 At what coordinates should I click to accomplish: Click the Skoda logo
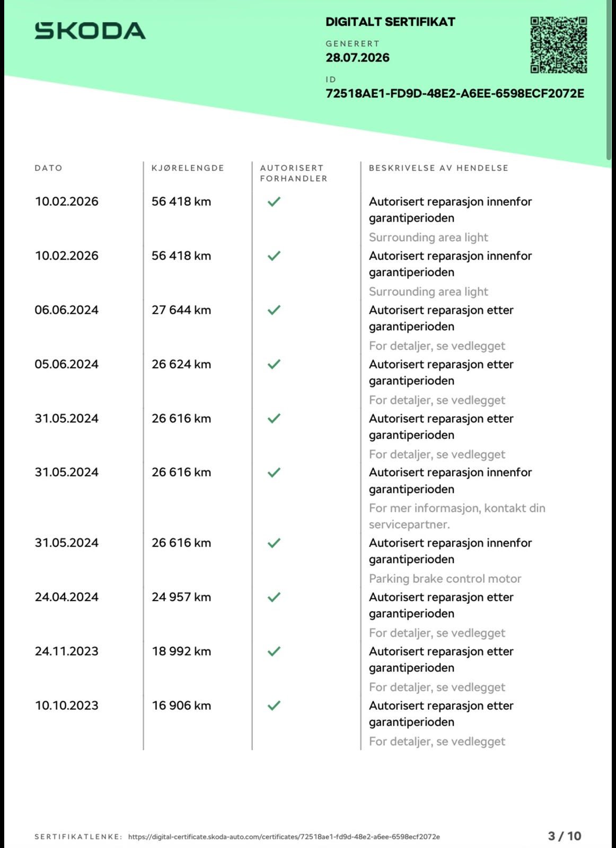click(90, 31)
